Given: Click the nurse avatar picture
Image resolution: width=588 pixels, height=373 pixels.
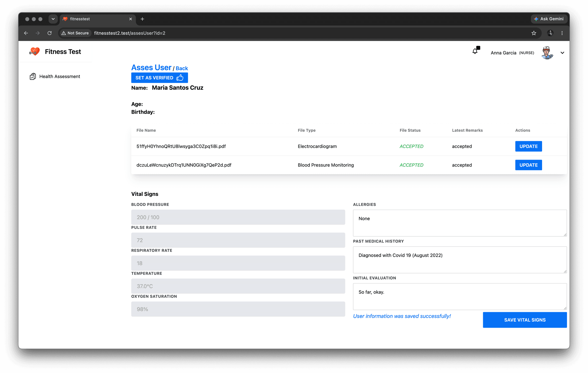Looking at the screenshot, I should (547, 53).
